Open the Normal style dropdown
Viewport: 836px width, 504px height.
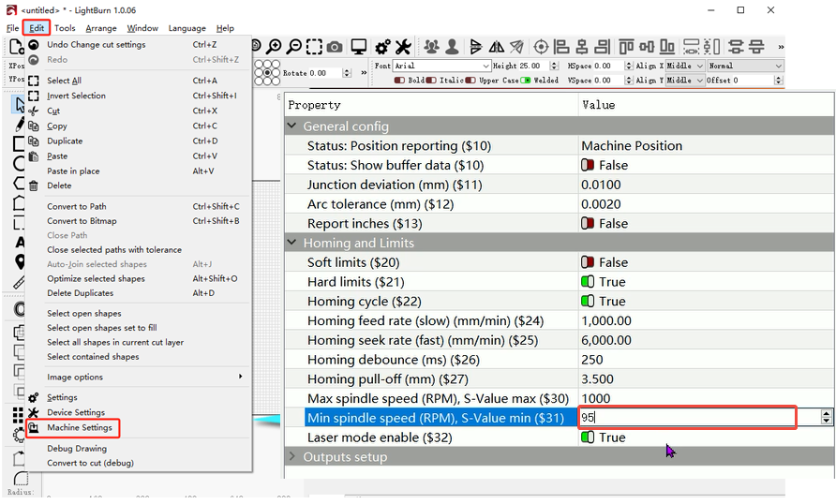pos(745,66)
